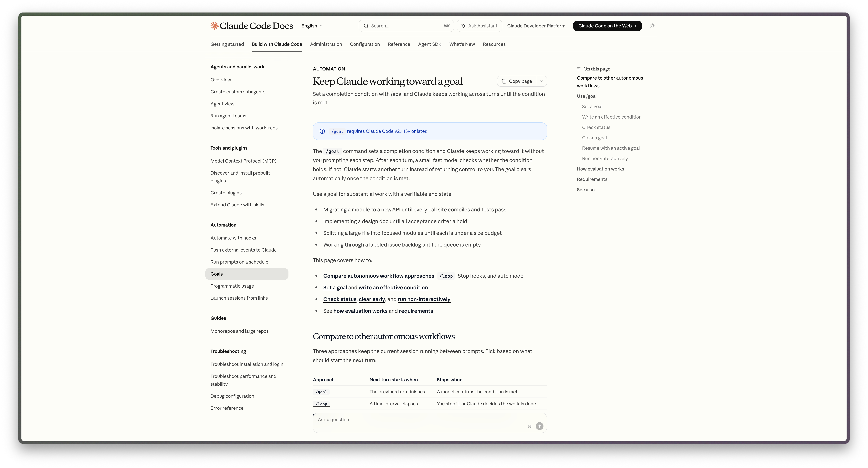Open Troubleshoot installation and login
The height and width of the screenshot is (468, 868).
click(247, 364)
